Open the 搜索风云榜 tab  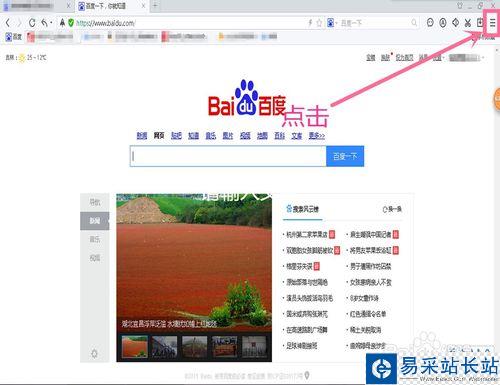(303, 209)
